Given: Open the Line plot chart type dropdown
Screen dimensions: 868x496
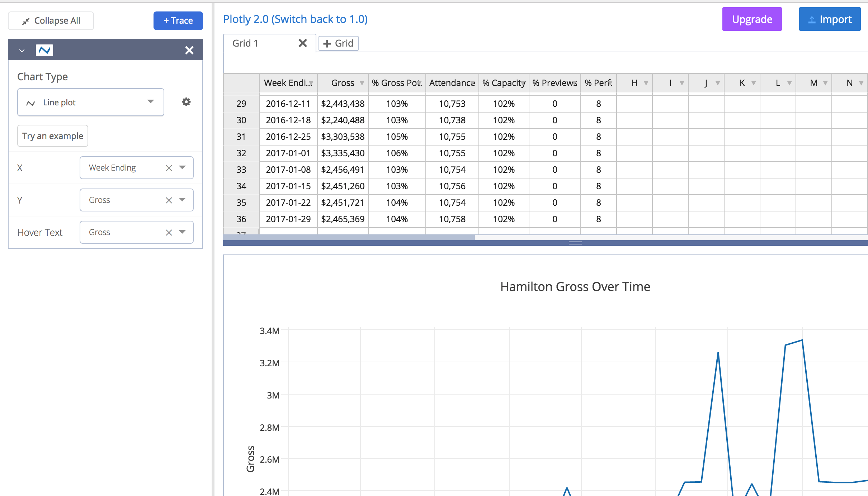Looking at the screenshot, I should 91,102.
